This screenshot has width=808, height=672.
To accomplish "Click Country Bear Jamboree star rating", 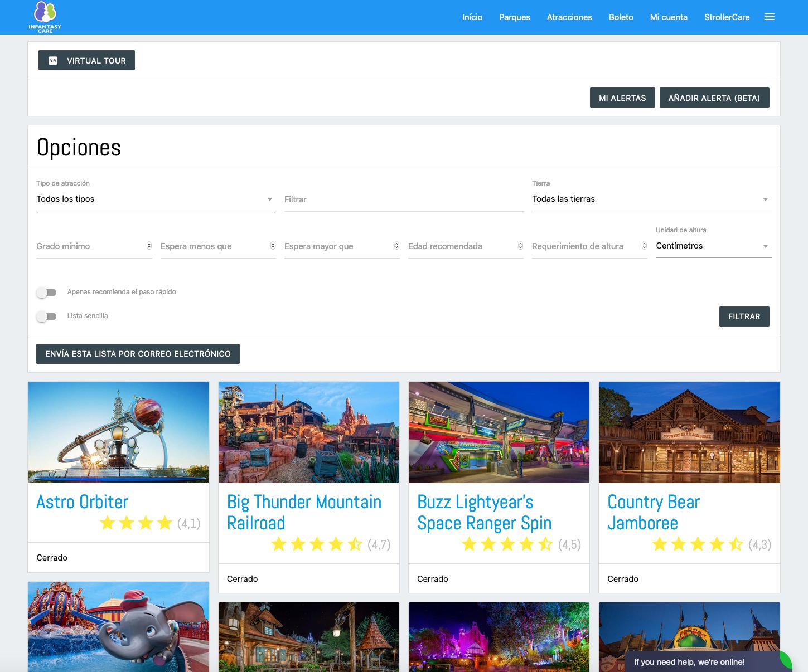I will pos(697,544).
